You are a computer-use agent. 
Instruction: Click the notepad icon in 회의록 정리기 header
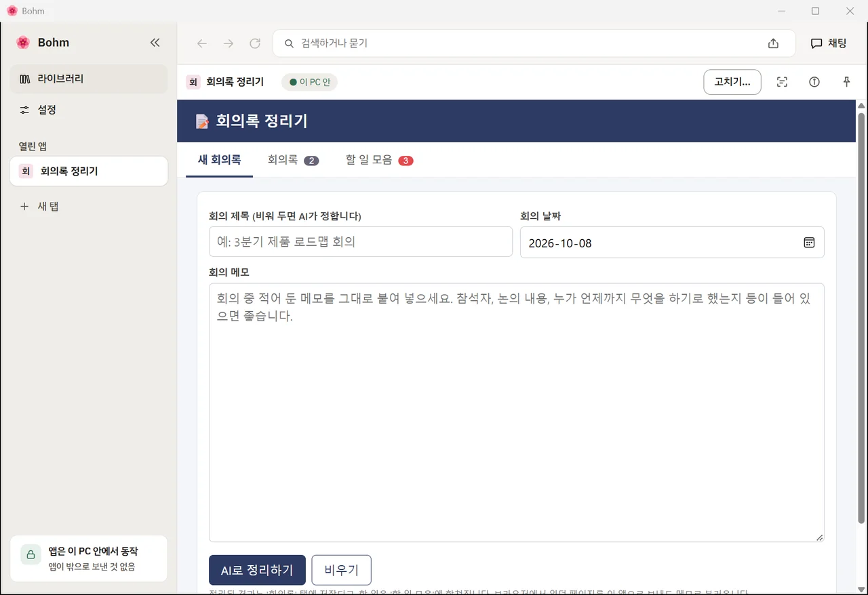(x=202, y=121)
